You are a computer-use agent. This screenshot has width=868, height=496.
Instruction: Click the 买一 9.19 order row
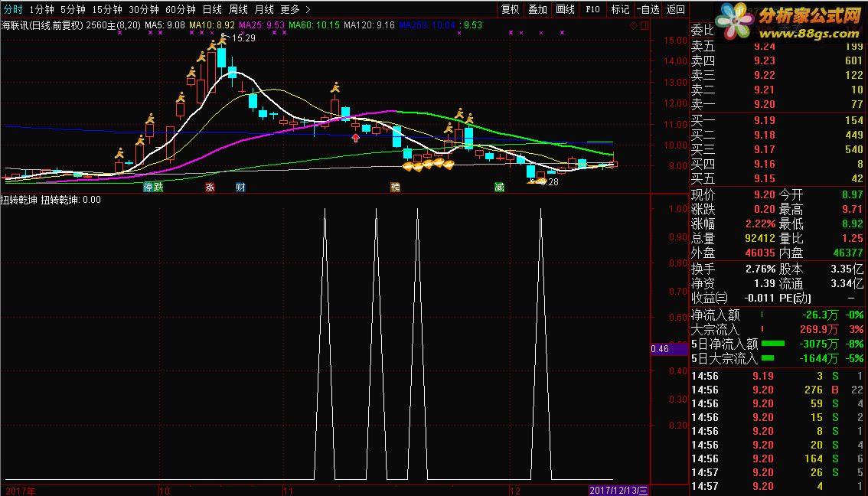point(777,120)
